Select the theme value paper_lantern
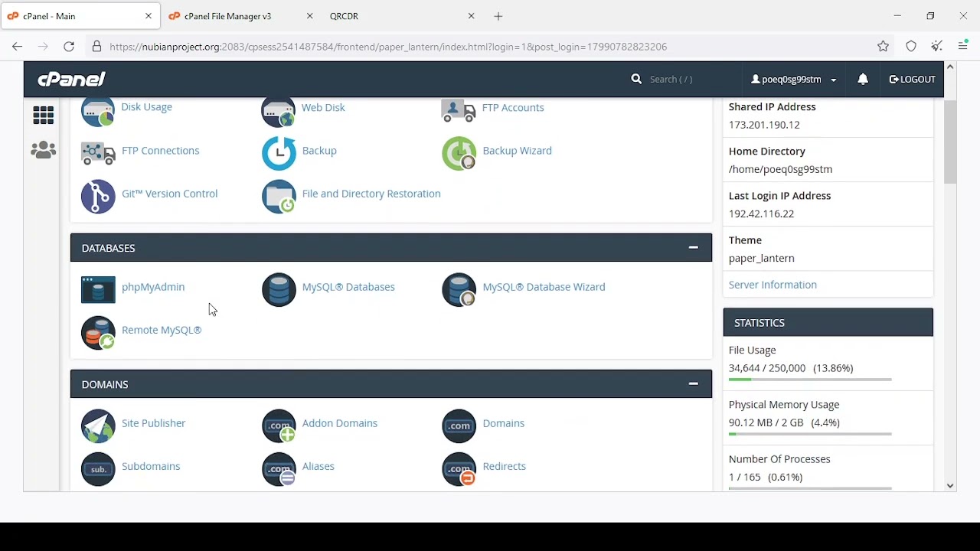 762,258
